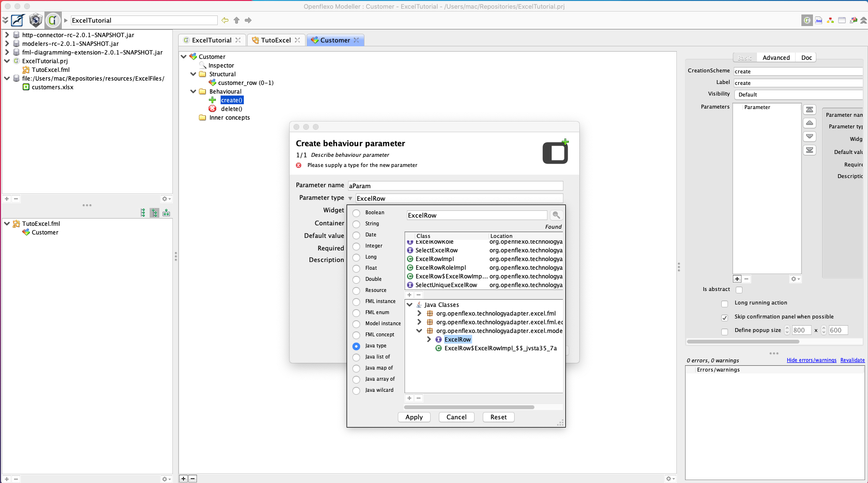The width and height of the screenshot is (868, 483).
Task: Collapse the Behavioural folder
Action: click(x=193, y=91)
